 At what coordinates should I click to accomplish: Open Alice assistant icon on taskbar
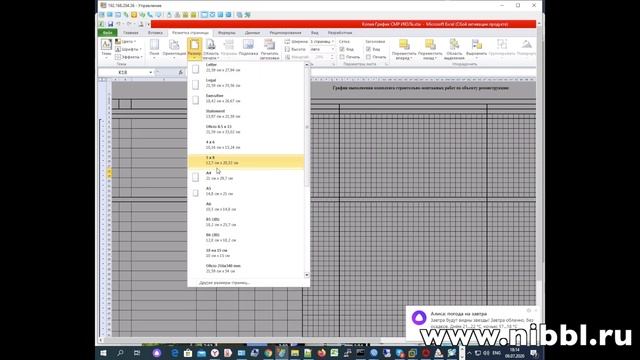(157, 353)
